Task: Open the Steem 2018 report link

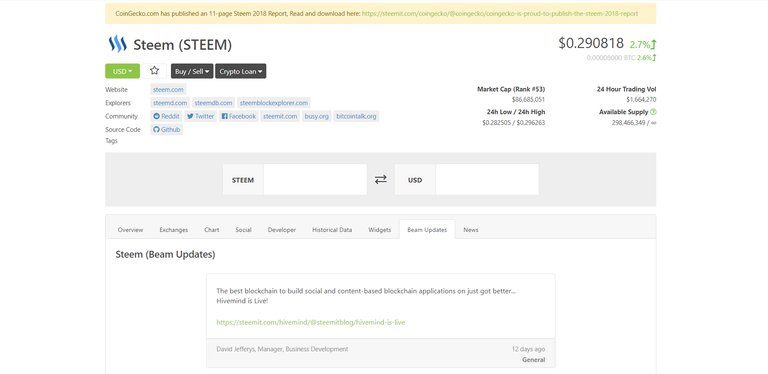Action: (x=500, y=14)
